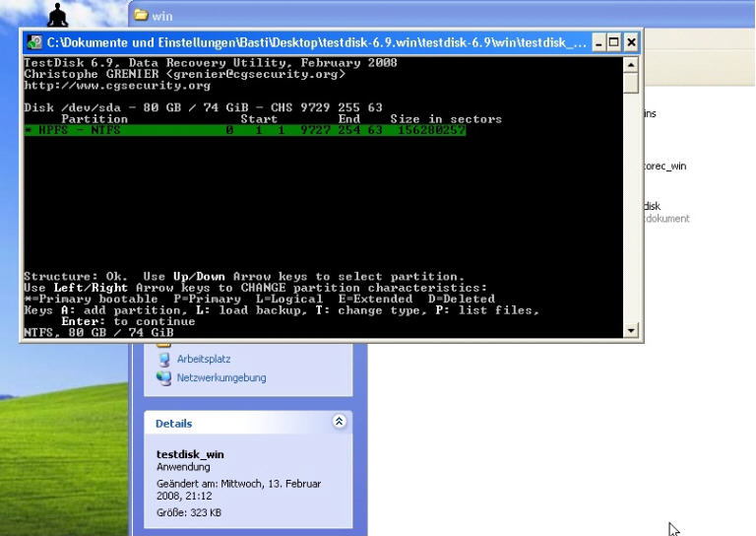
Task: Click 'testdisk_win' name in Details panel
Action: click(x=190, y=454)
